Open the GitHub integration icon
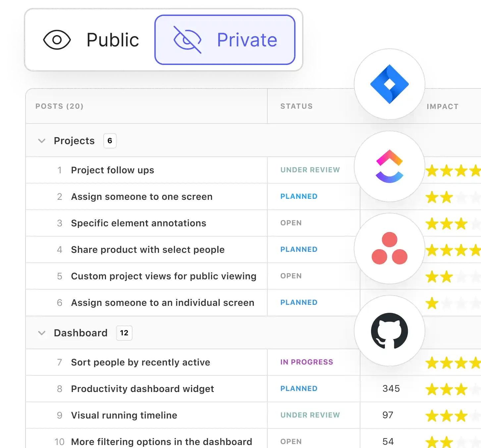 (x=390, y=331)
